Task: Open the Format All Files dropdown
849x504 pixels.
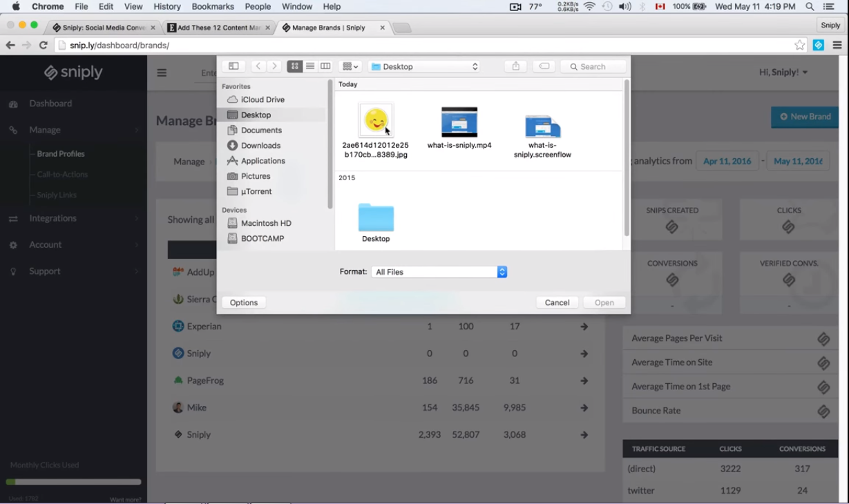Action: 439,271
